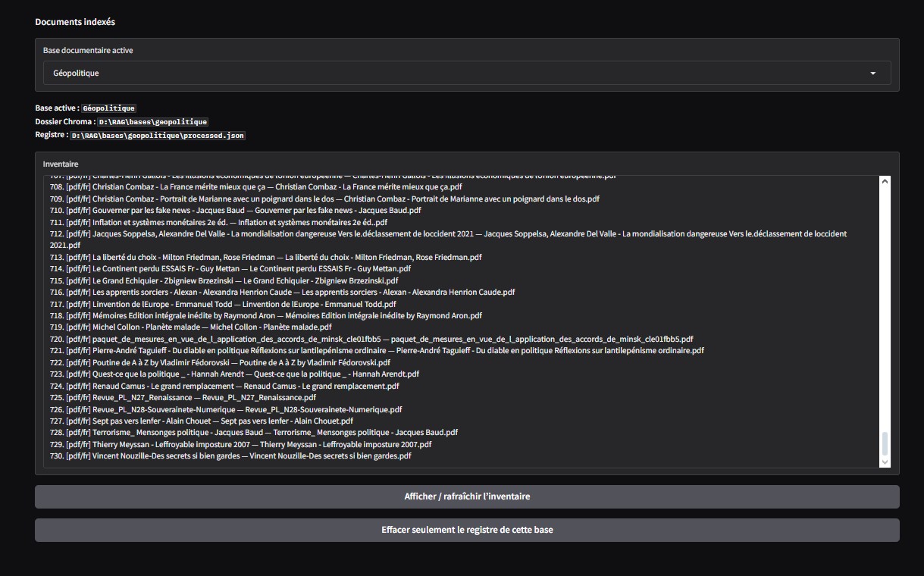This screenshot has height=576, width=924.
Task: Select entry 726 Revue_PL_N28-Souverainete-Numerique
Action: [226, 410]
